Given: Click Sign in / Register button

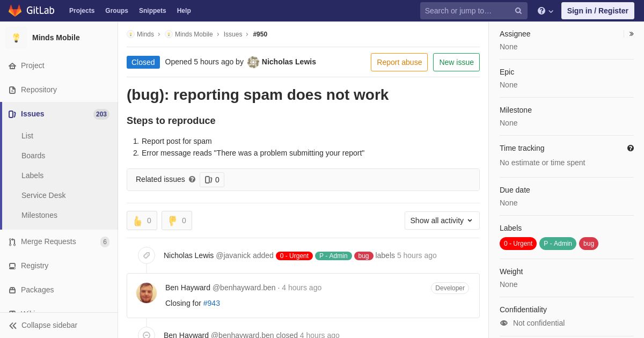Looking at the screenshot, I should 598,11.
